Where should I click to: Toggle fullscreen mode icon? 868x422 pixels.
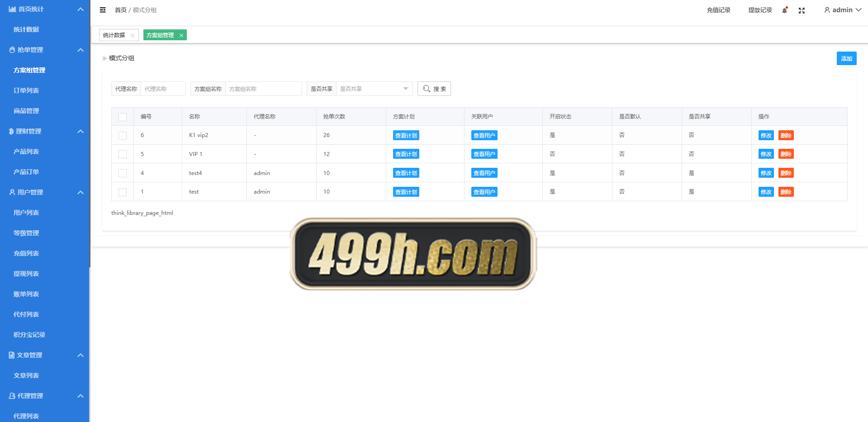click(x=802, y=10)
